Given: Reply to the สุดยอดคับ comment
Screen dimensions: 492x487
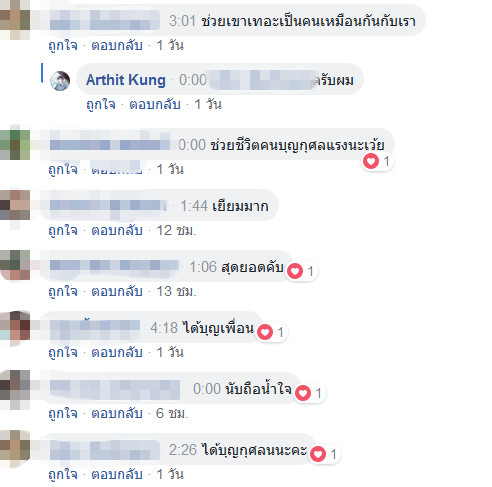Looking at the screenshot, I should [x=117, y=292].
